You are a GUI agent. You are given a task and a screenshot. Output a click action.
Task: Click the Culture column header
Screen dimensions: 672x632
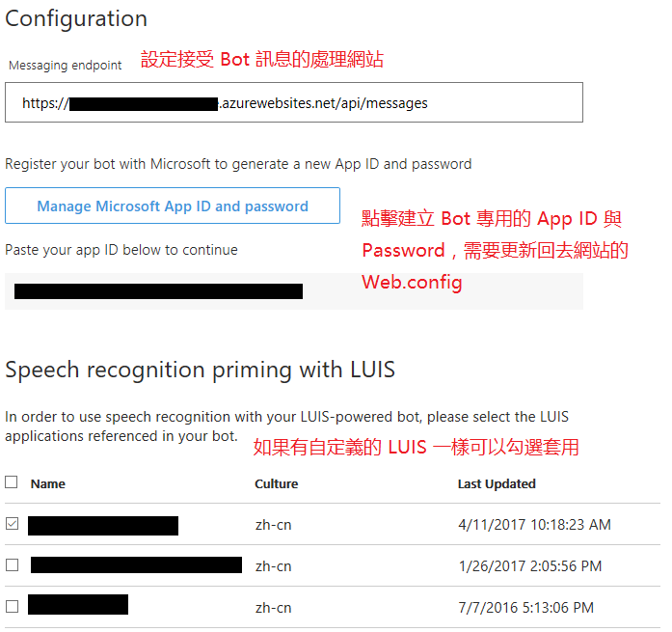click(x=276, y=483)
